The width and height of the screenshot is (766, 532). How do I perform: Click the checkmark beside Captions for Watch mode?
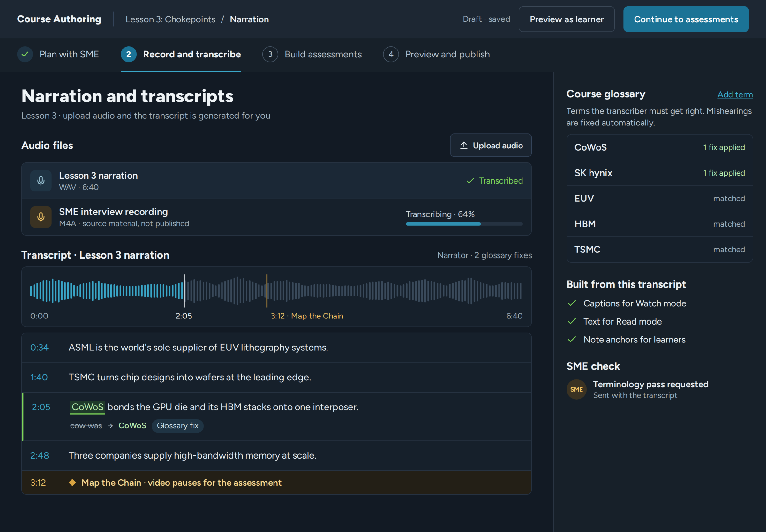coord(572,303)
